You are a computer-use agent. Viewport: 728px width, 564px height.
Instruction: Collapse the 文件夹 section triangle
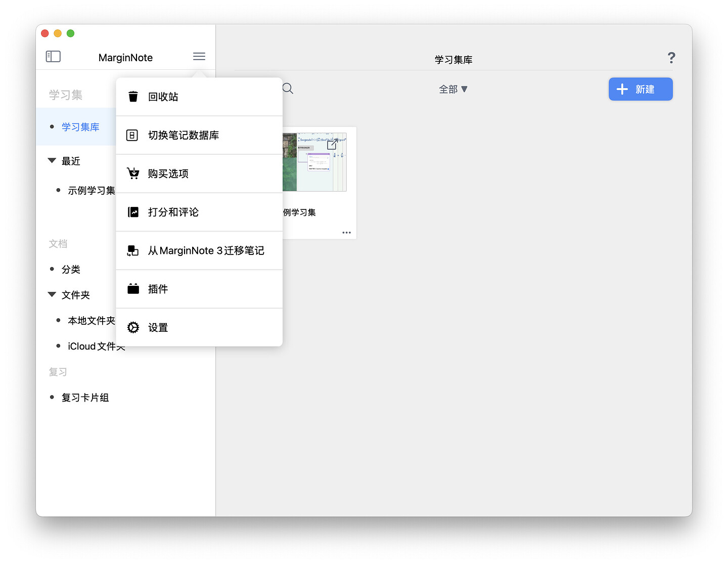[x=52, y=294]
